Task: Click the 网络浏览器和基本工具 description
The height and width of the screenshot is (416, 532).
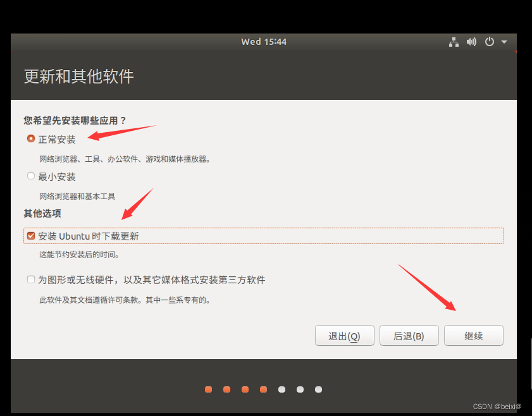Action: coord(77,196)
